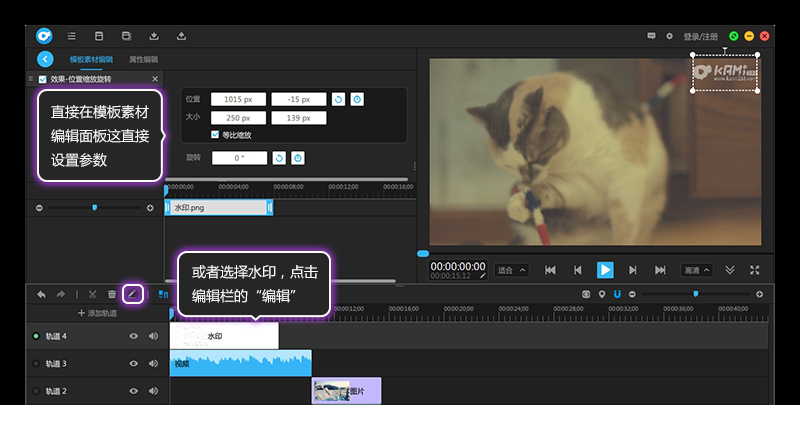800x421 pixels.
Task: Open the feedback message icon
Action: click(x=651, y=36)
